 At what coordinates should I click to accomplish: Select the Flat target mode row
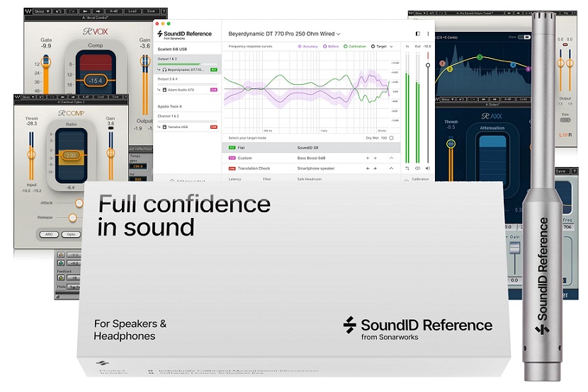311,147
